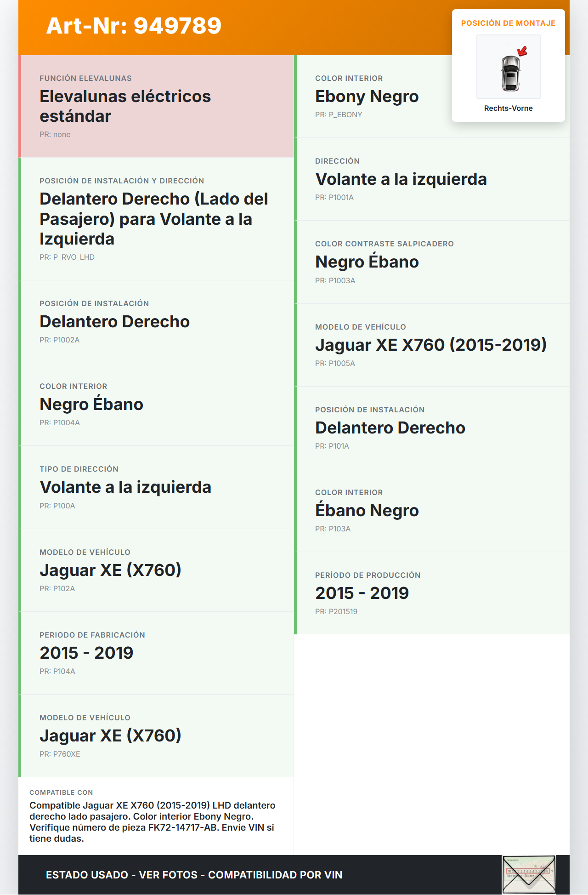
Task: Click the Estado Usado footer banner text
Action: 194,875
